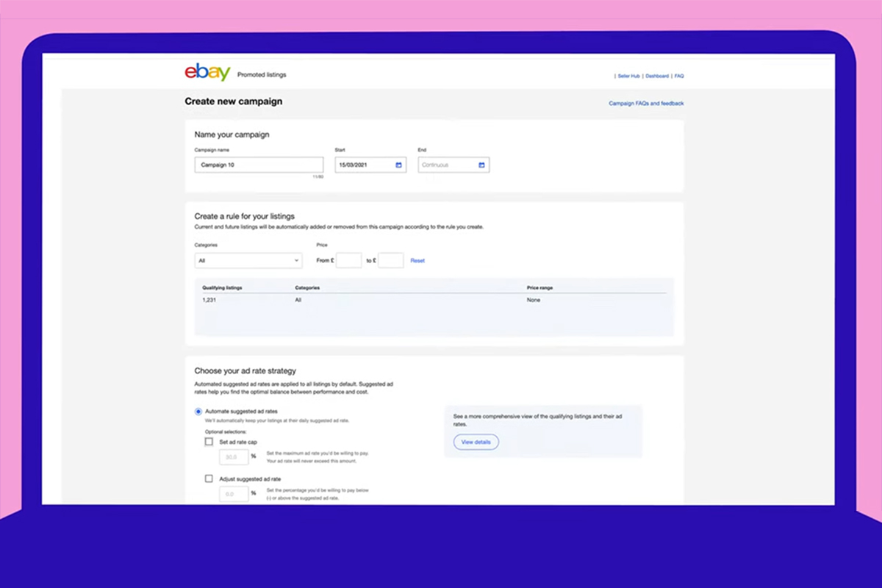Viewport: 882px width, 588px height.
Task: Reset the price range filter
Action: pos(417,260)
